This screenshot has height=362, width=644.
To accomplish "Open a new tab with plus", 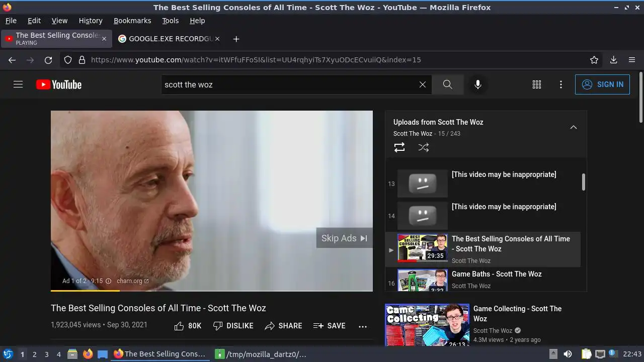I will click(x=236, y=39).
